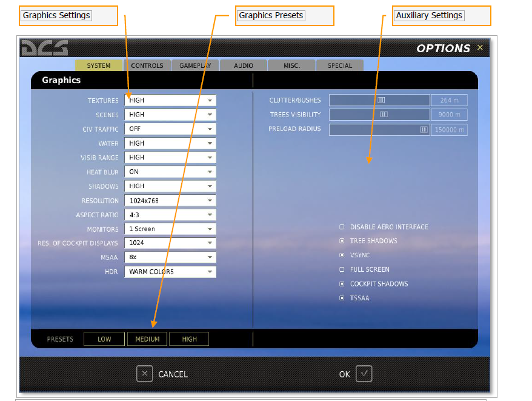Image resolution: width=532 pixels, height=401 pixels.
Task: Open the SPECIAL tab
Action: click(340, 66)
